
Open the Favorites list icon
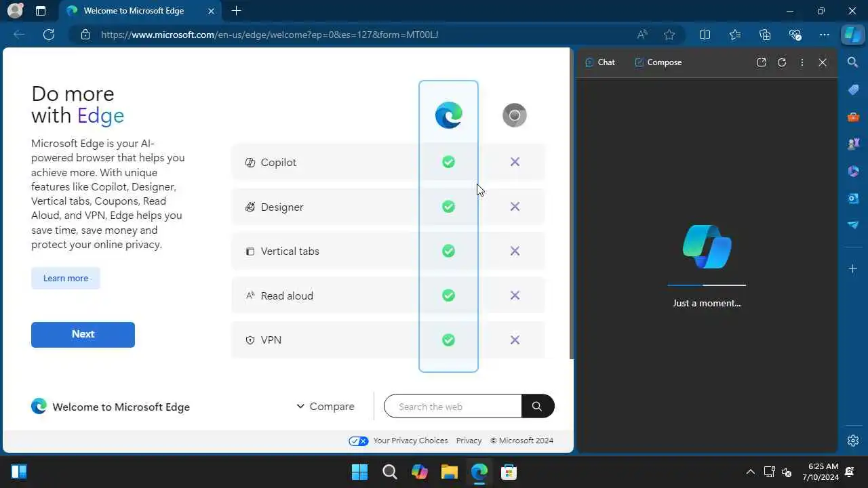pyautogui.click(x=735, y=35)
